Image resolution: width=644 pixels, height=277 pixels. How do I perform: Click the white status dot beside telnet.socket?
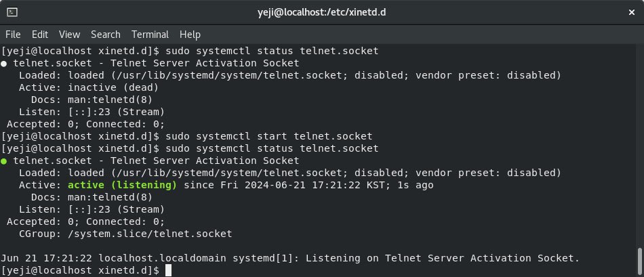[x=3, y=64]
